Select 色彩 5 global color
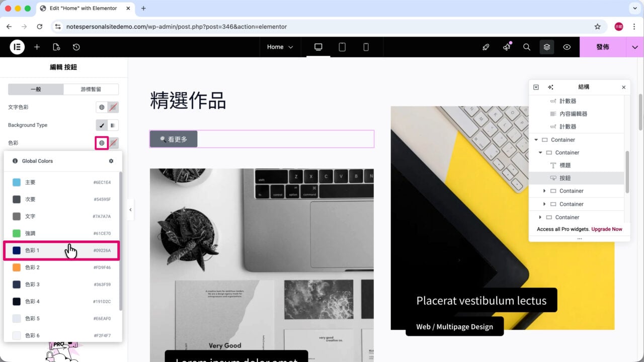The width and height of the screenshot is (644, 362). [x=61, y=319]
